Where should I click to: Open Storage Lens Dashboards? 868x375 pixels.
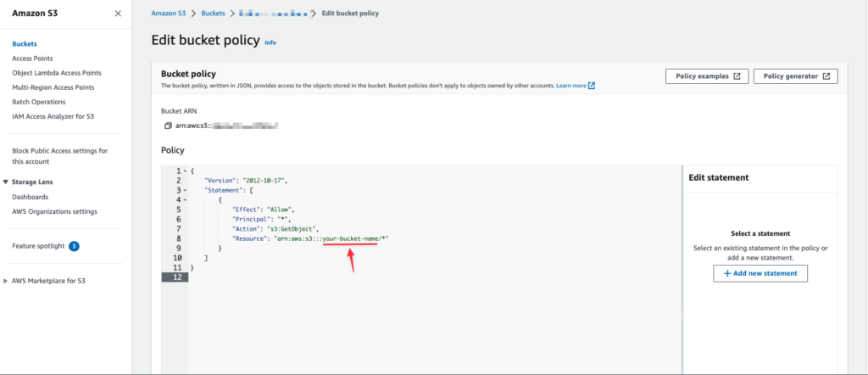coord(30,197)
